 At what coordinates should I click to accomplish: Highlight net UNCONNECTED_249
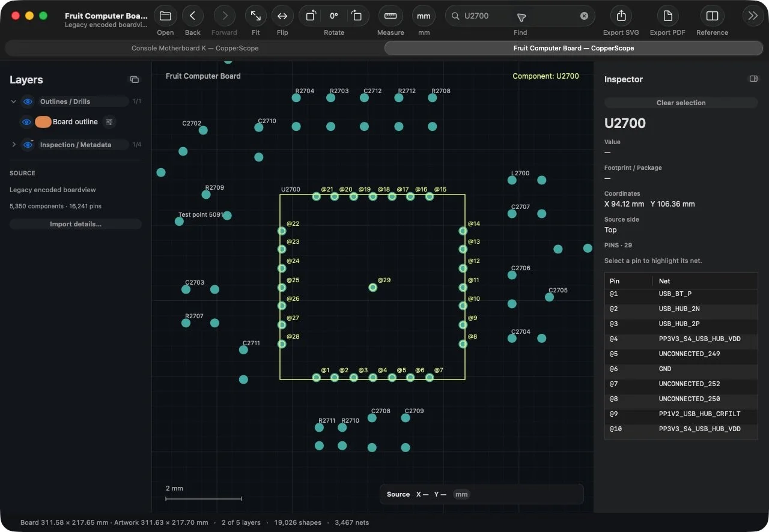(x=681, y=354)
